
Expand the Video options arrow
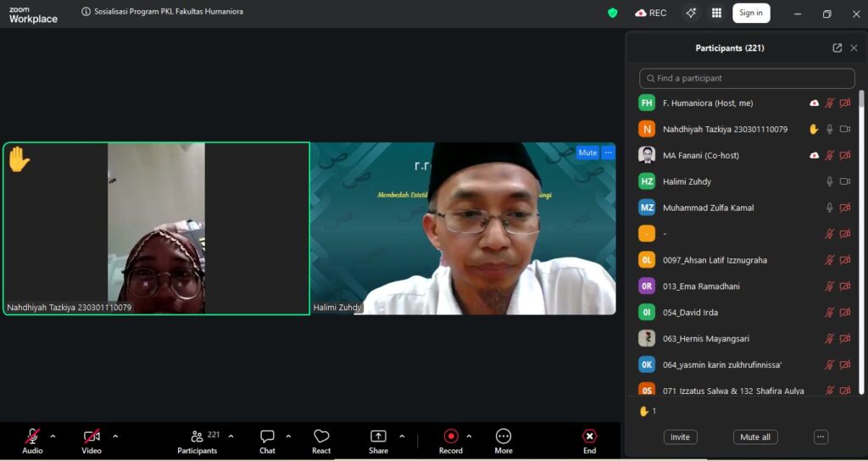pyautogui.click(x=115, y=436)
